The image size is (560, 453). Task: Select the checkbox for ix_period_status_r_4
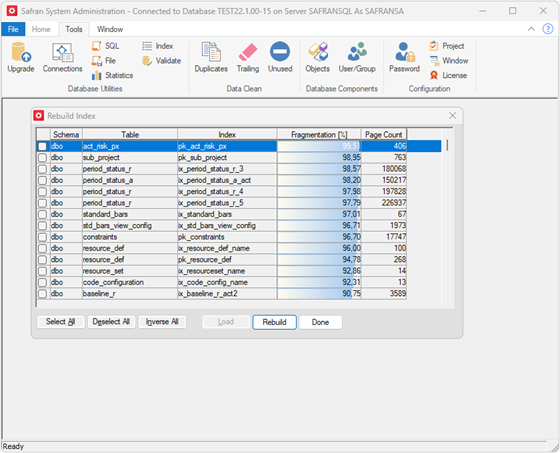[x=42, y=191]
